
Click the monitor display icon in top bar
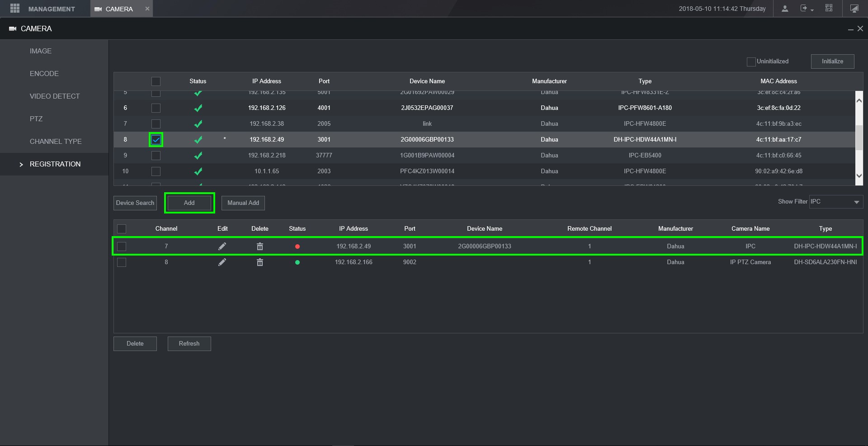(854, 9)
